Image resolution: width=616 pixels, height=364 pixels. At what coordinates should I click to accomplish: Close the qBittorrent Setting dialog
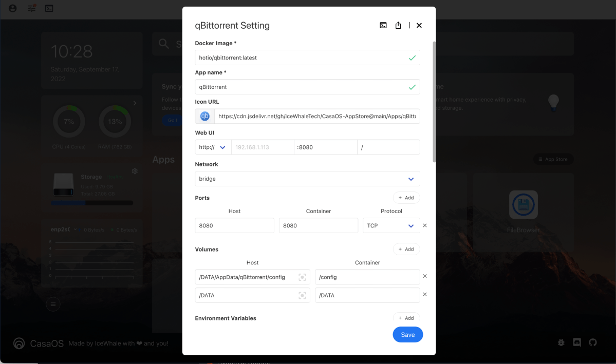click(419, 25)
